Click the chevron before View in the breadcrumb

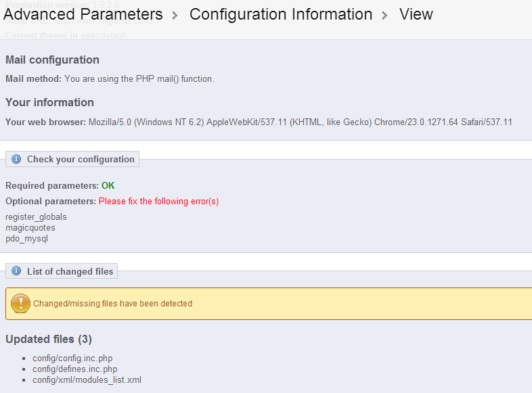[386, 16]
